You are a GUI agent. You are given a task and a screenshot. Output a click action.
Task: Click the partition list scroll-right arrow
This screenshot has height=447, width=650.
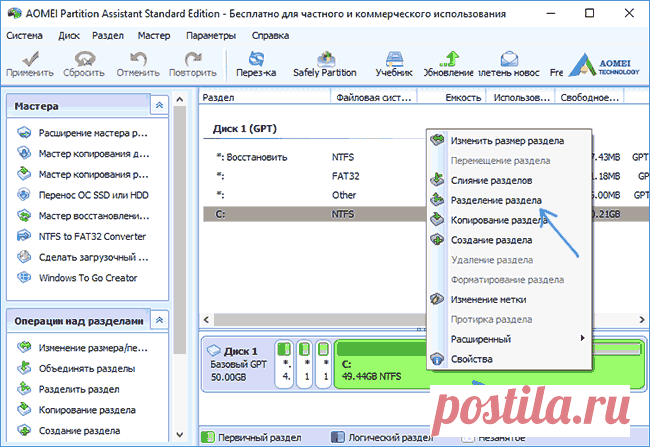[x=642, y=320]
